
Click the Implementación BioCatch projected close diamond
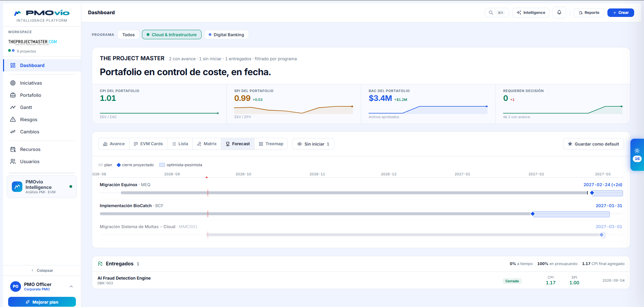(533, 214)
